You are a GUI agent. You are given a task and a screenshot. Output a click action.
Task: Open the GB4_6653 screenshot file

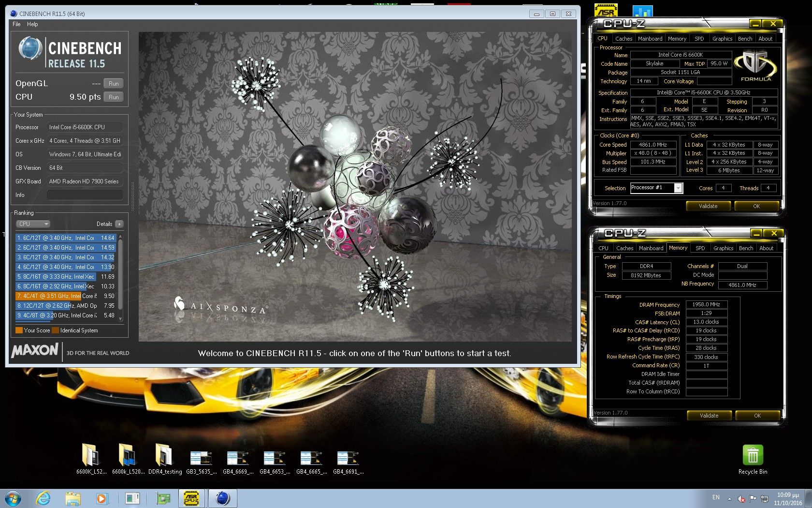[275, 462]
